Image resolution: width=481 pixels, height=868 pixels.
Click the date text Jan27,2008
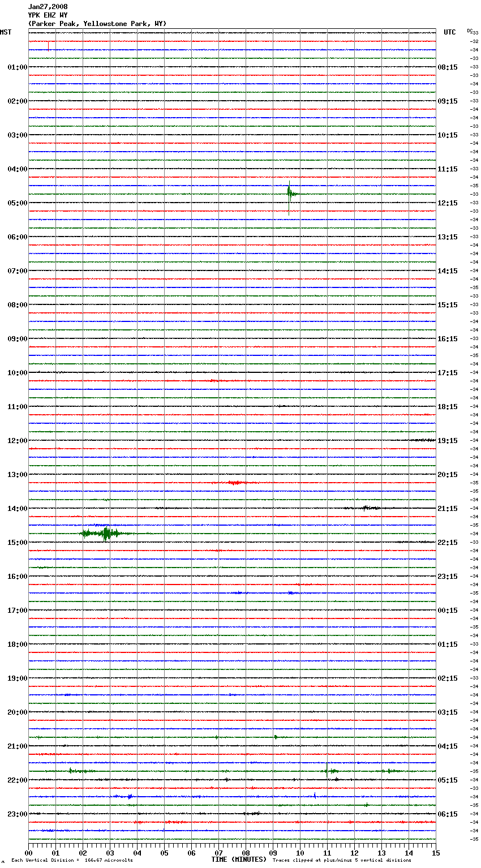point(48,7)
